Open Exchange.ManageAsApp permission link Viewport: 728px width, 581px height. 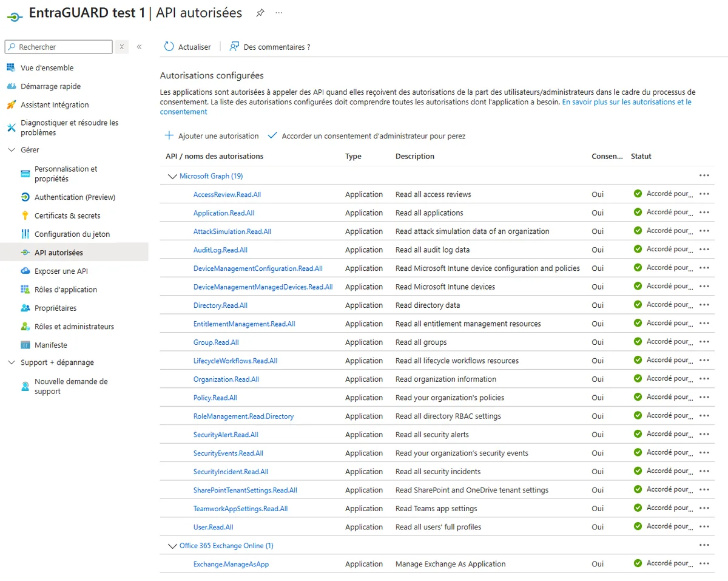pyautogui.click(x=231, y=564)
